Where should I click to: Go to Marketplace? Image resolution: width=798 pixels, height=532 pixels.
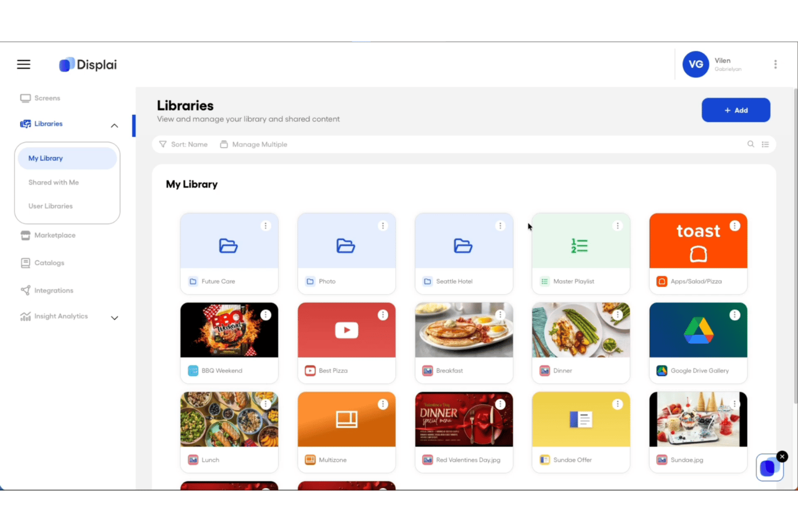[48, 236]
